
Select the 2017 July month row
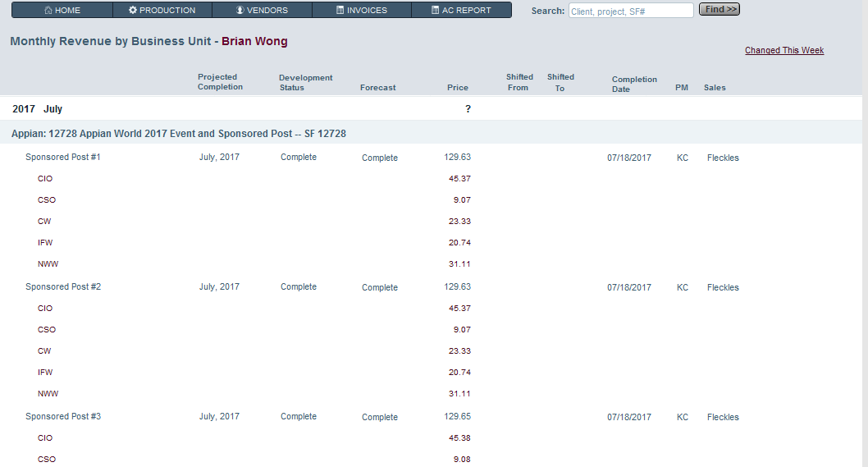[431, 108]
